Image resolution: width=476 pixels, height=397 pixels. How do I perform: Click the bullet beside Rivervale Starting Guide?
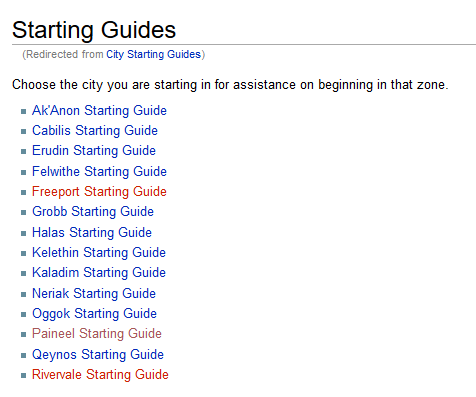pos(23,375)
